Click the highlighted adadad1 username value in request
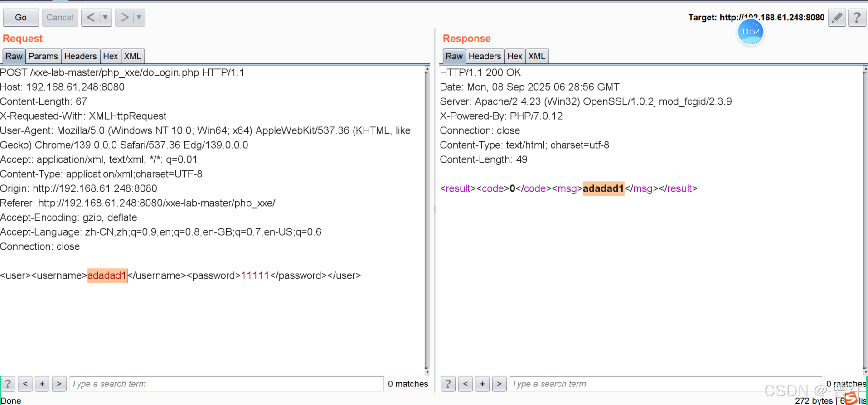The height and width of the screenshot is (405, 868). click(107, 275)
